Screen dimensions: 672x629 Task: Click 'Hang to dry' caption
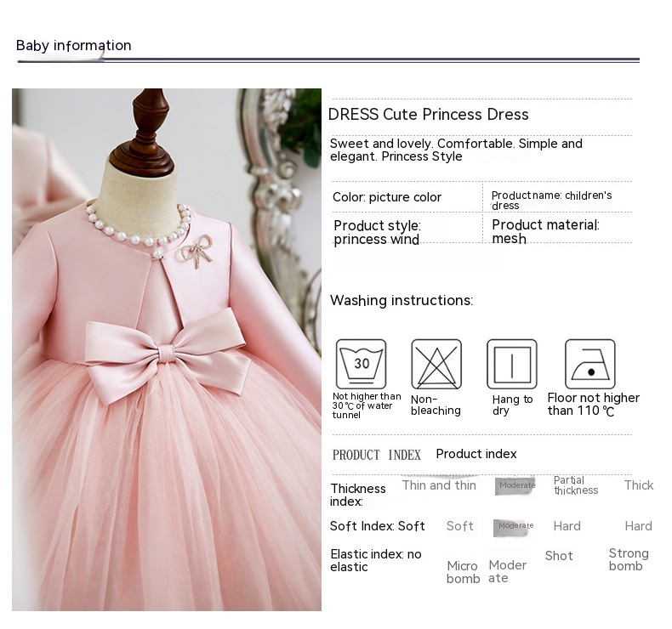pos(512,405)
